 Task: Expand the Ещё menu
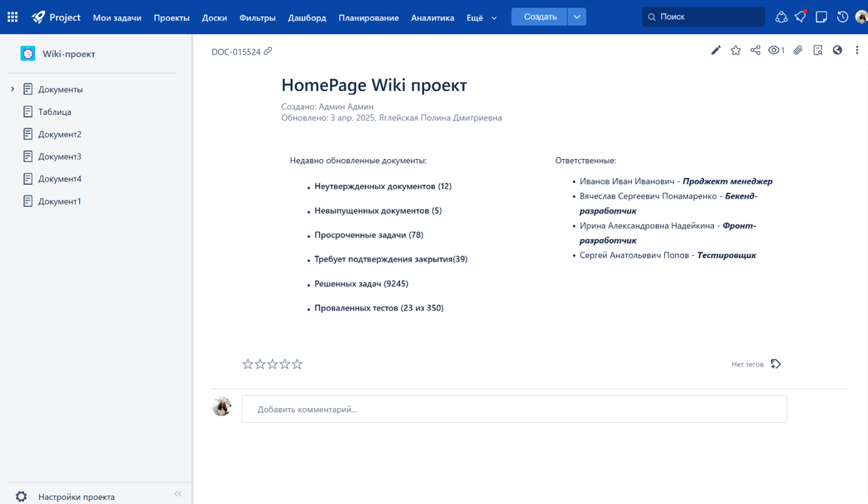coord(481,18)
